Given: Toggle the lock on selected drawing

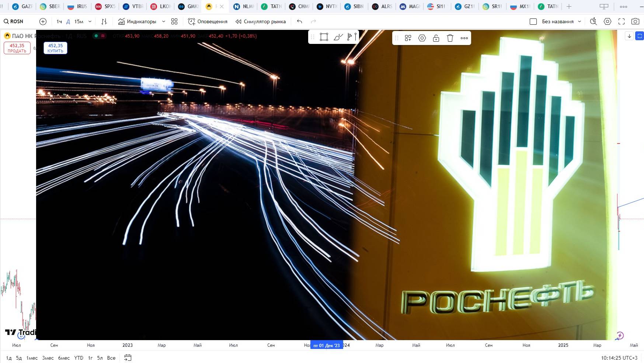Looking at the screenshot, I should pos(436,38).
